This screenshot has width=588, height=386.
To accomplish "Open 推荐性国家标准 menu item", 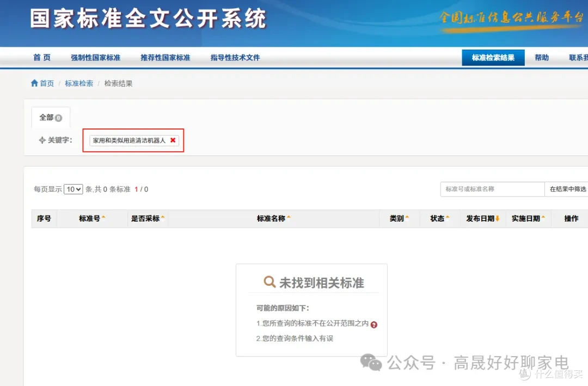I will pos(166,57).
